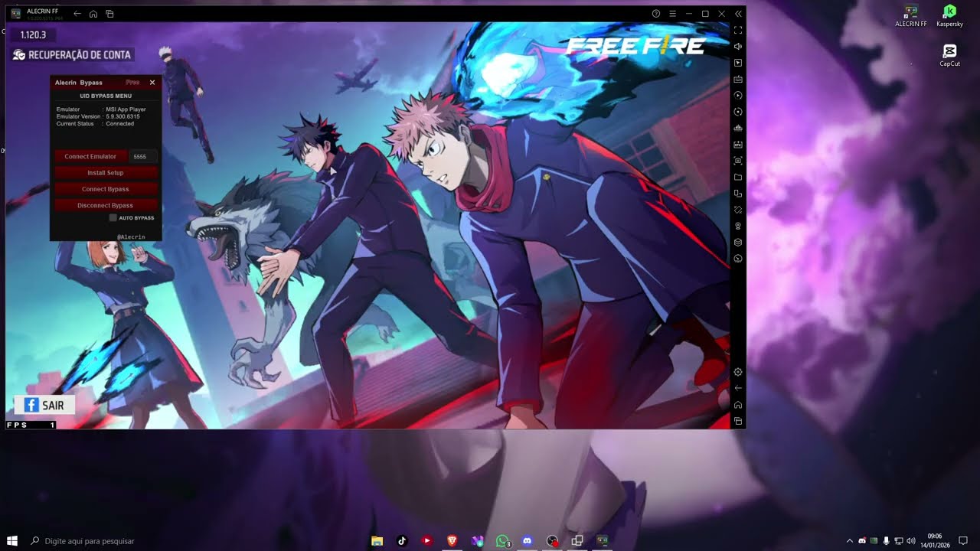The image size is (980, 551).
Task: Click the emulator version "5.9.300.6315"
Action: 123,116
